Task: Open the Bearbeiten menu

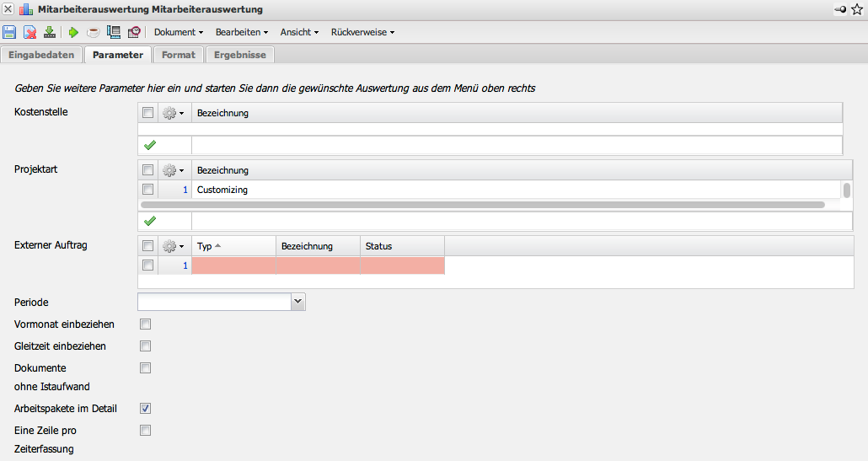Action: [241, 32]
